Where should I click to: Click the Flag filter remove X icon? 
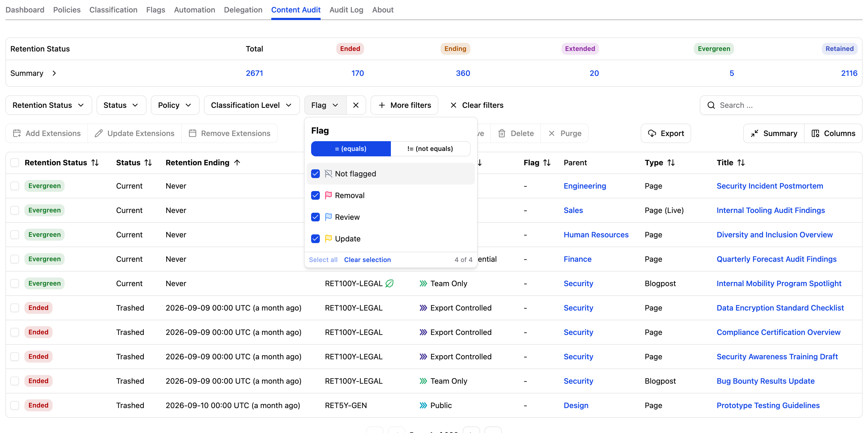click(356, 105)
